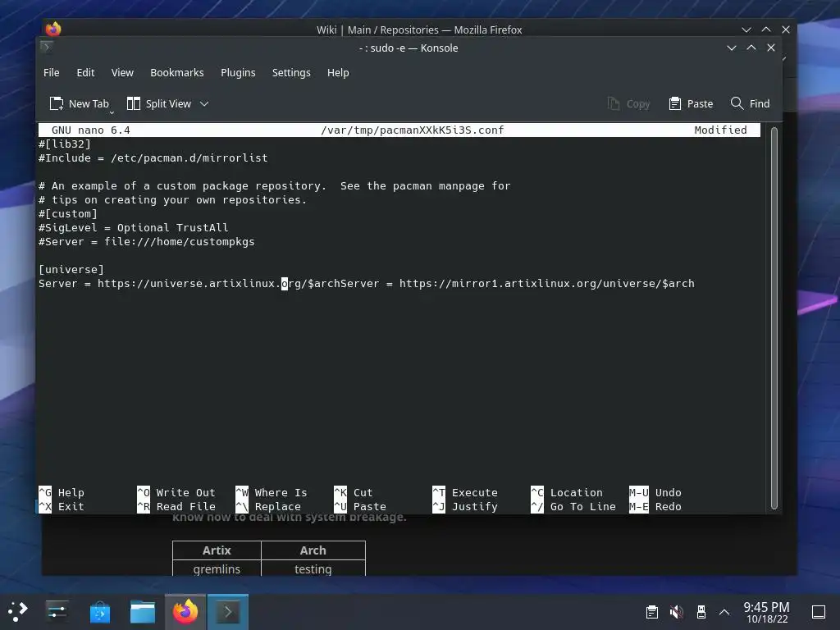Click the removable devices tray icon
840x630 pixels.
[x=701, y=612]
